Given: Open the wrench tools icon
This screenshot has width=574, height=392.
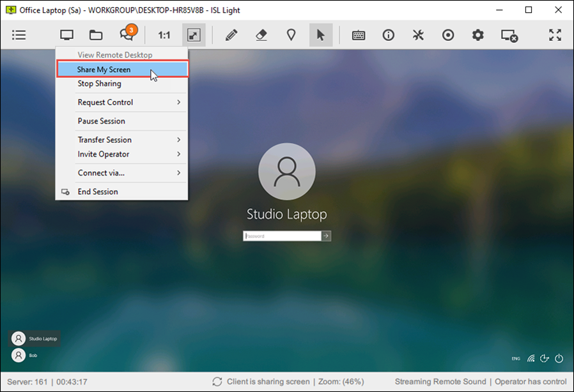Looking at the screenshot, I should pyautogui.click(x=418, y=35).
